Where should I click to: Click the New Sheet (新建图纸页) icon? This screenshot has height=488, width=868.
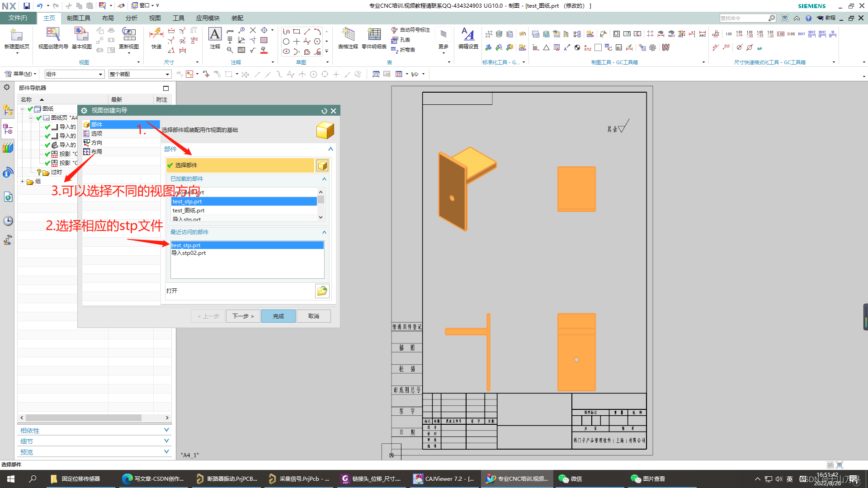point(16,35)
